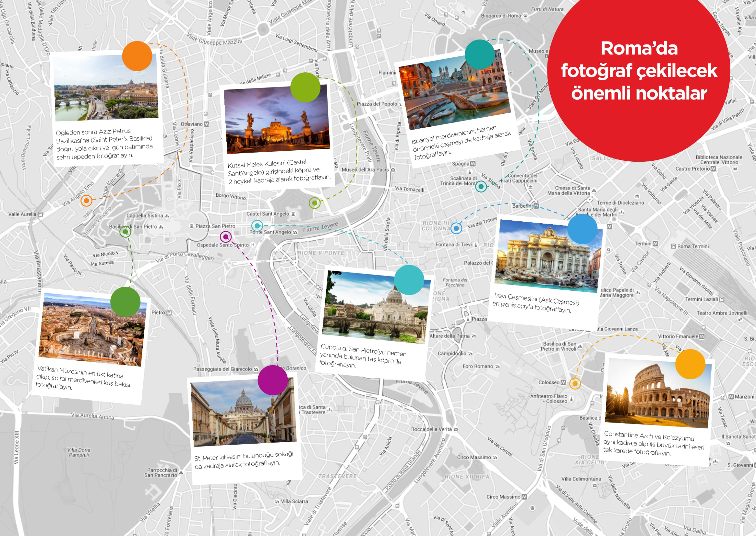Click the Castro Pretorio metro icon
The width and height of the screenshot is (756, 536).
tap(714, 169)
